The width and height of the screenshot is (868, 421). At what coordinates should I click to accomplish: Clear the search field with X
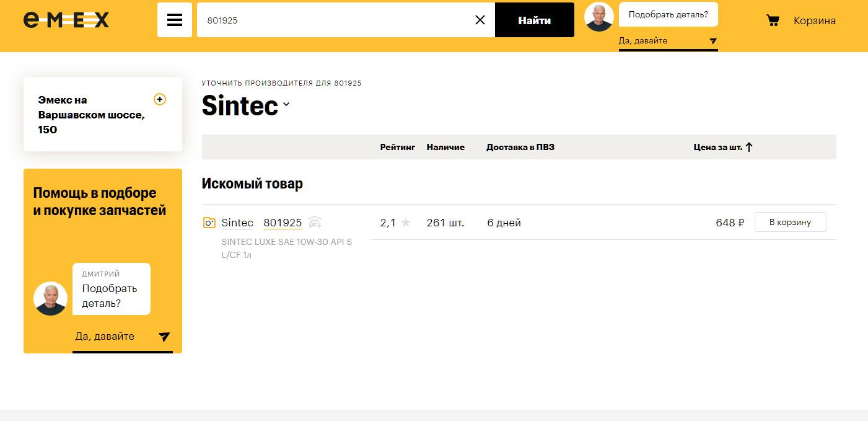tap(480, 20)
